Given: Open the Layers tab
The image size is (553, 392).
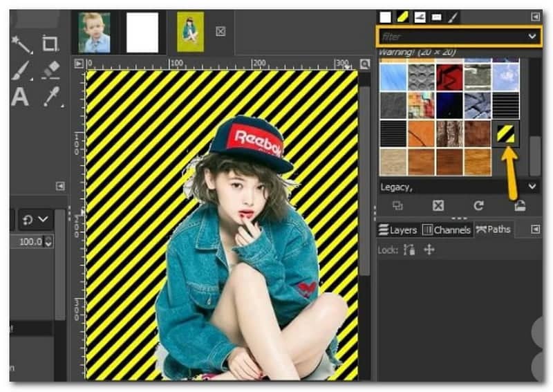Looking at the screenshot, I should tap(397, 230).
